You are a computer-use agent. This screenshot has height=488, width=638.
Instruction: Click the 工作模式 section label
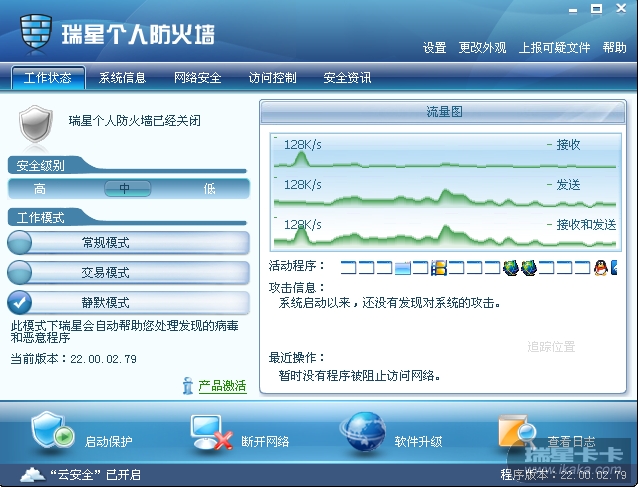coord(40,218)
